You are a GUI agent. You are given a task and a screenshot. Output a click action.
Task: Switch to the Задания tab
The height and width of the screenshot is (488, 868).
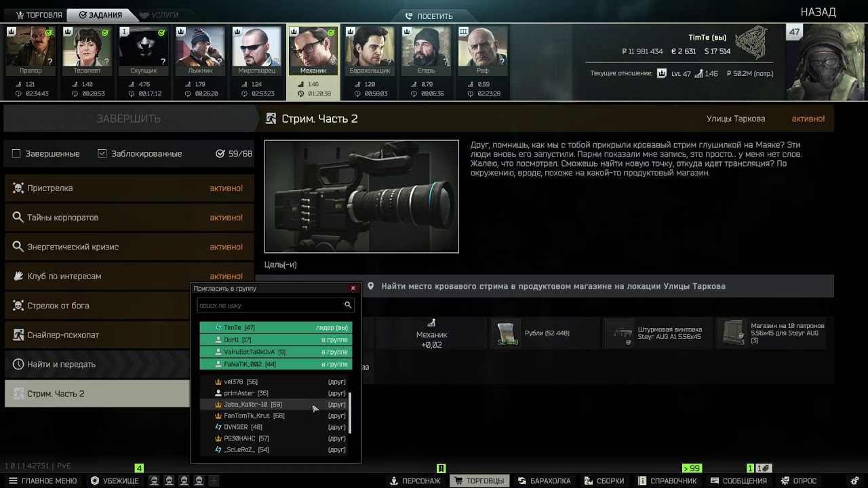pos(100,15)
